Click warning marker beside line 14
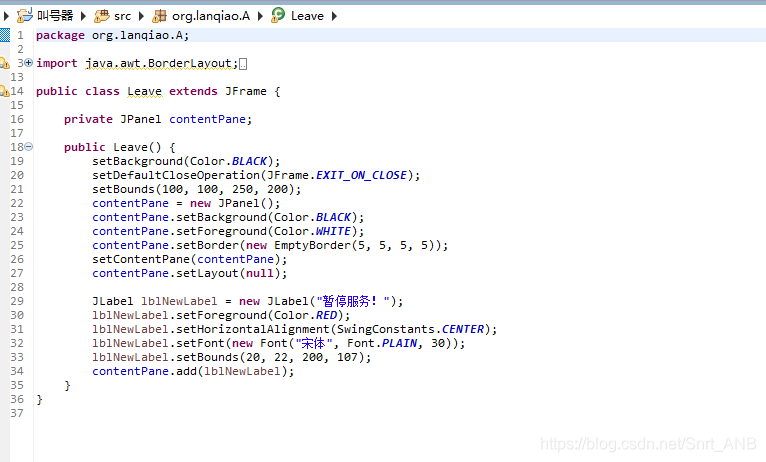 click(4, 91)
